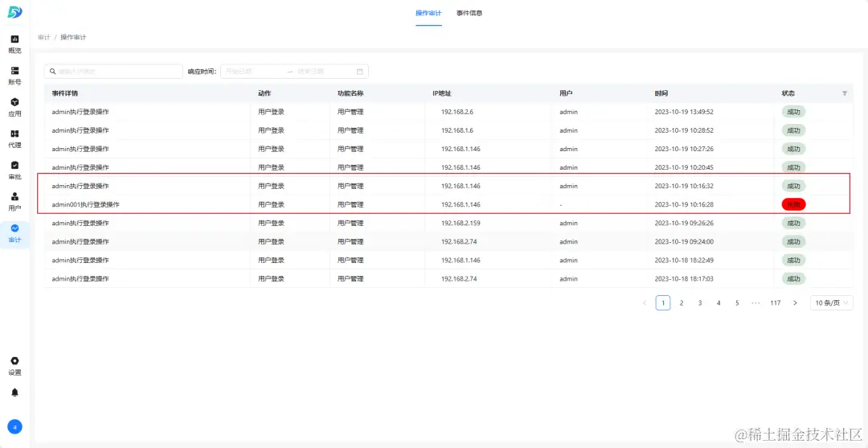
Task: Click the 事件详情 column header
Action: tap(65, 93)
